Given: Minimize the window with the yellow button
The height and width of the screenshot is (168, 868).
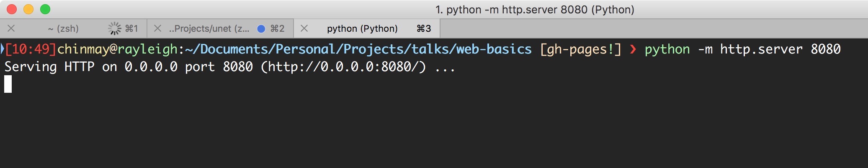Looking at the screenshot, I should point(28,9).
